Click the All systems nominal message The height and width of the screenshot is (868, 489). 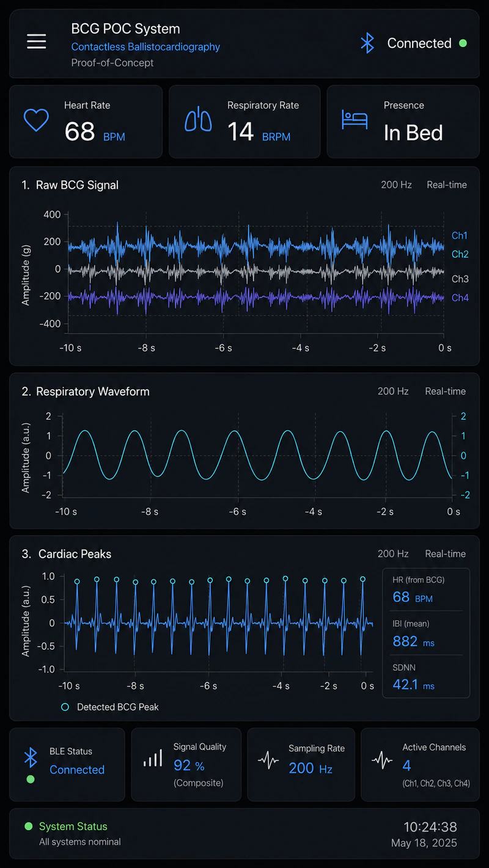click(80, 842)
